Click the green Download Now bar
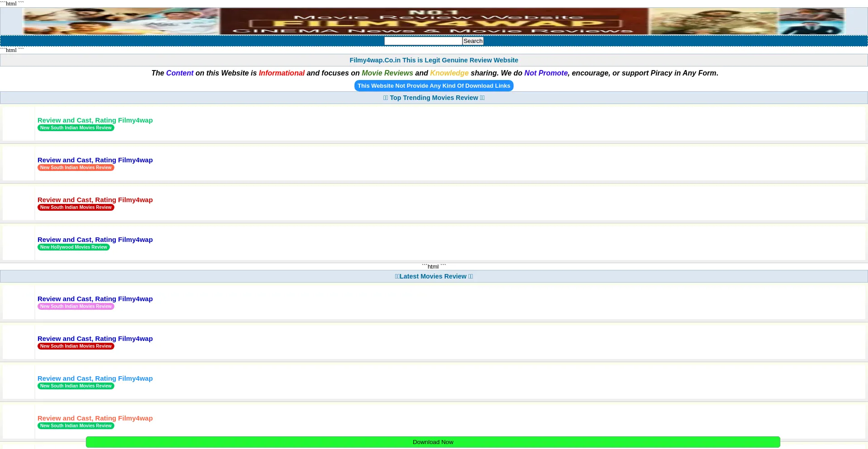This screenshot has height=449, width=868. [433, 442]
